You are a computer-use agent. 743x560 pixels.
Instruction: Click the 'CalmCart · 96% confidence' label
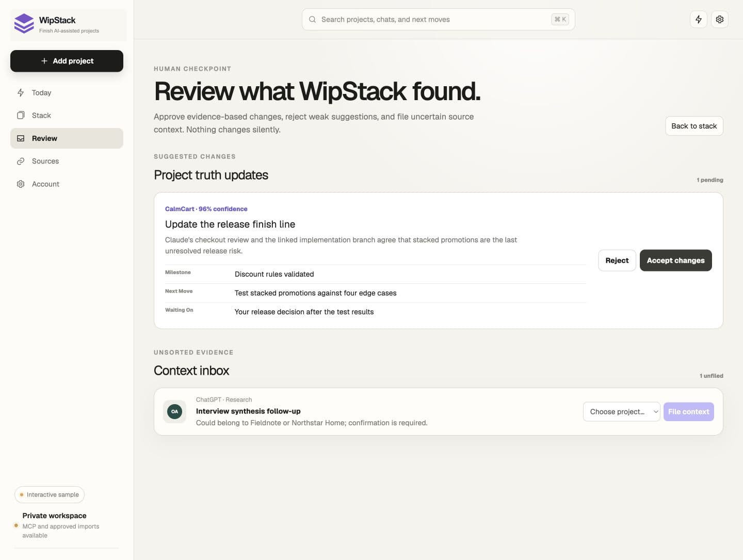(x=206, y=209)
